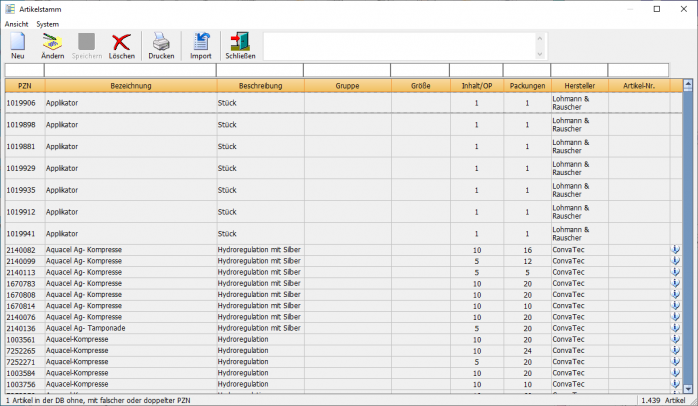Open the System menu
The height and width of the screenshot is (406, 698).
48,24
